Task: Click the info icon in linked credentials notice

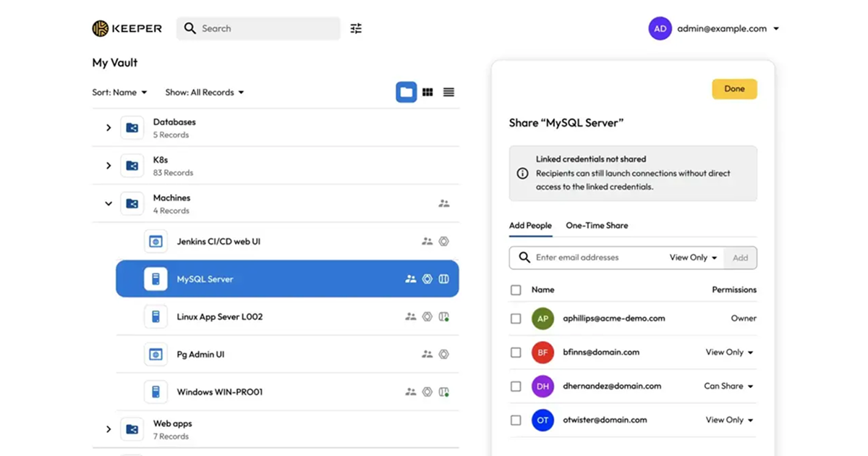Action: (522, 174)
